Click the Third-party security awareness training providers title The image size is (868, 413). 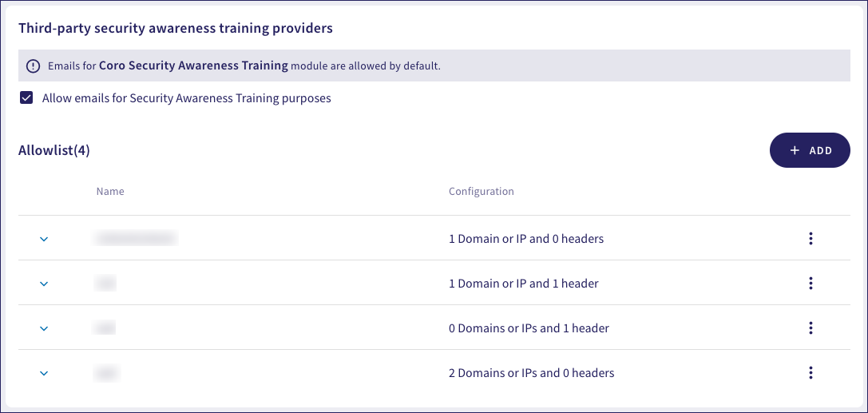coord(176,28)
